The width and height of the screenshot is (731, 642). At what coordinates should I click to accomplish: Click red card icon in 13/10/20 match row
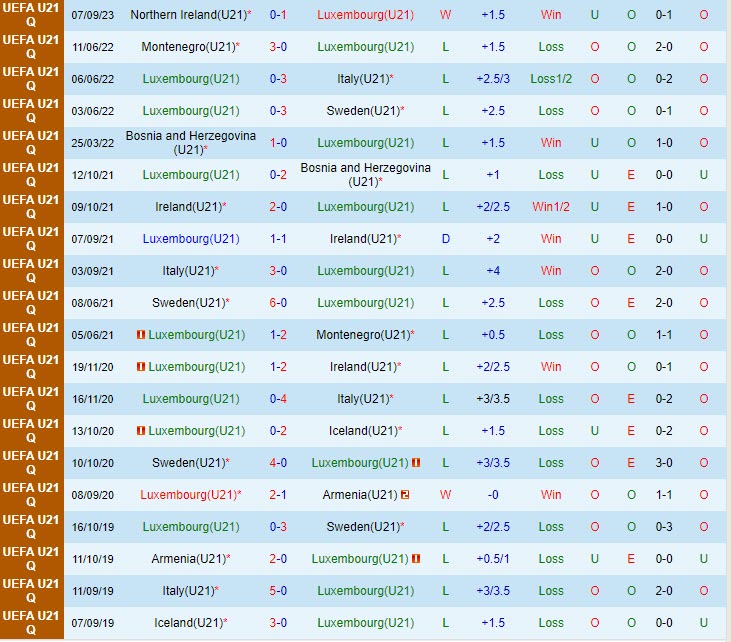coord(141,431)
